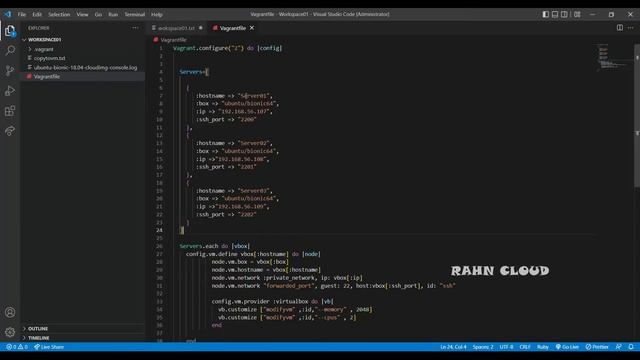Viewport: 640px width, 360px height.
Task: Expand the .vagrant folder
Action: coord(83,49)
